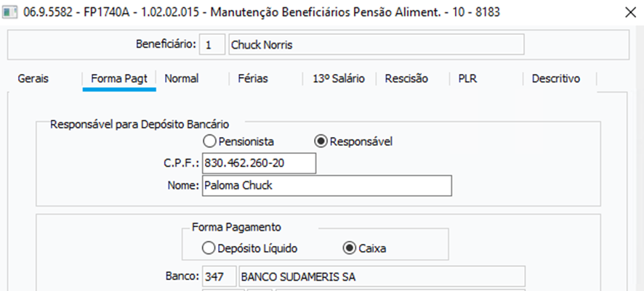Screen dimensions: 644x291
Task: Select the Pensionista radio option
Action: point(210,142)
